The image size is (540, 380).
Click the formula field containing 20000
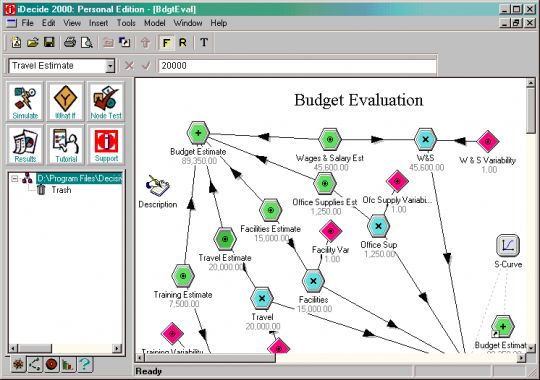297,65
